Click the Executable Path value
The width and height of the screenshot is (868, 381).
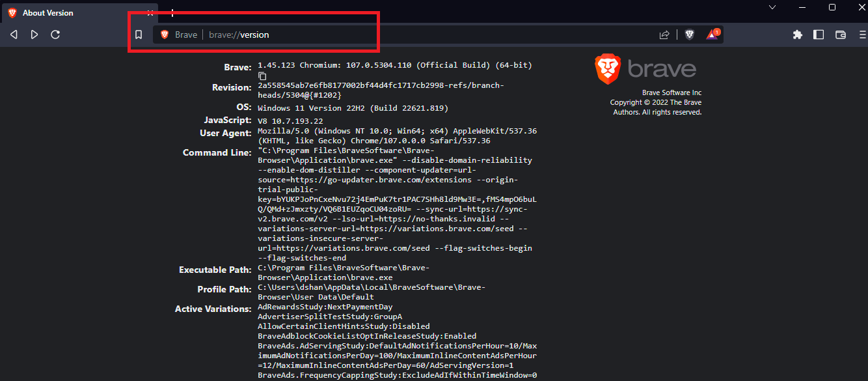(344, 273)
